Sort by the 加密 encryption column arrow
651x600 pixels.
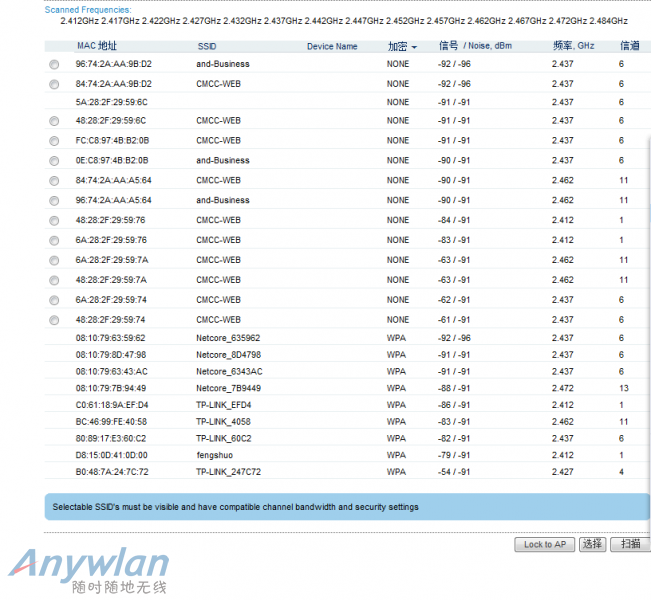click(x=414, y=47)
